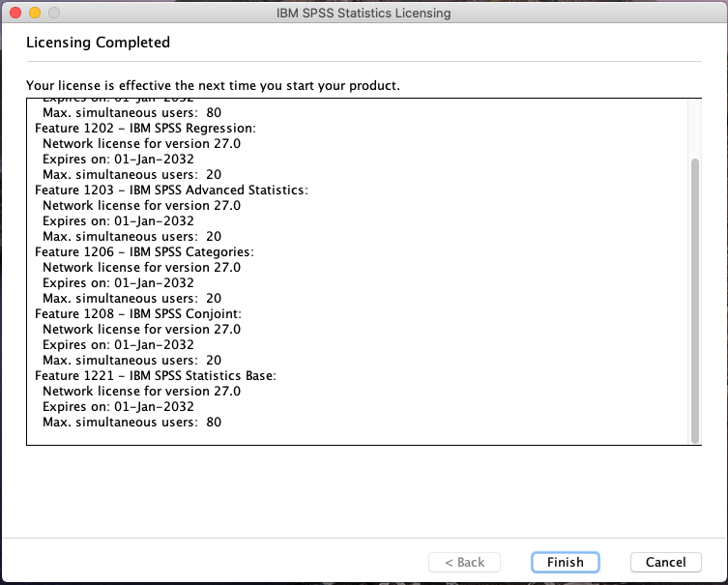Click Network license line under Feature 1202
Image resolution: width=728 pixels, height=585 pixels.
click(141, 143)
